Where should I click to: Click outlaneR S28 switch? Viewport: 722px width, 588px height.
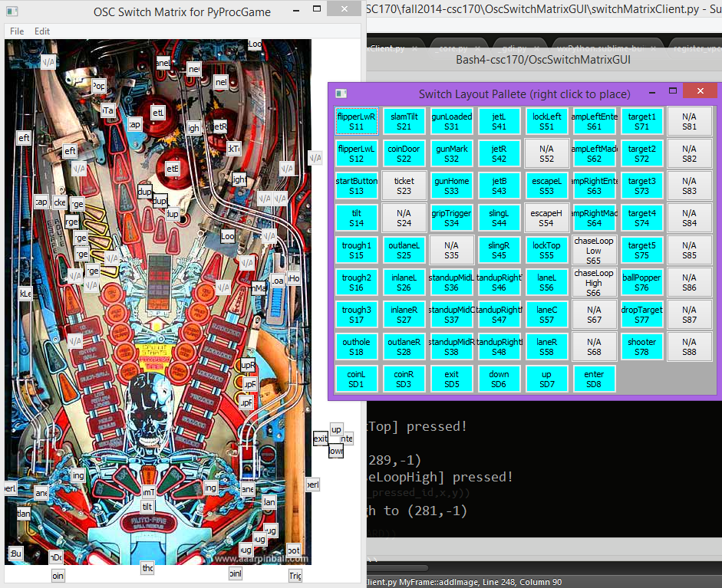click(404, 347)
